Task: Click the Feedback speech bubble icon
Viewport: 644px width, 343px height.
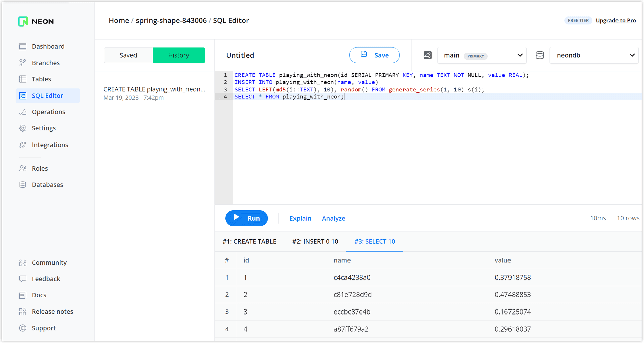Action: tap(23, 279)
